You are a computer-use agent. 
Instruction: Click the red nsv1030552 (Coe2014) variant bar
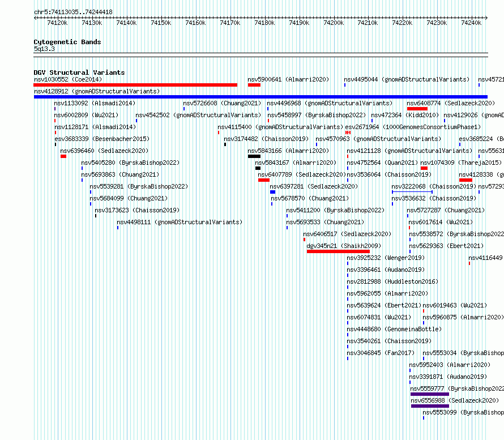pyautogui.click(x=135, y=85)
